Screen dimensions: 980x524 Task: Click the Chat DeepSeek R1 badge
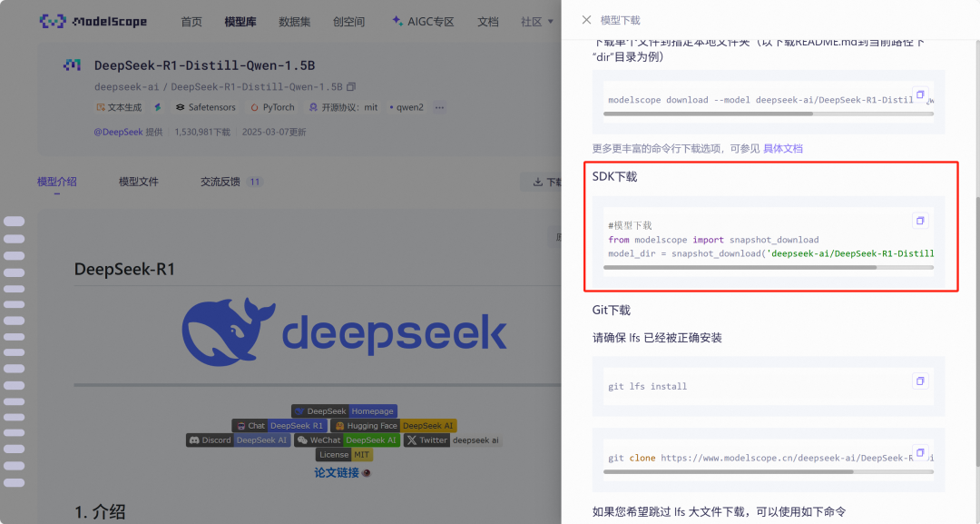[279, 425]
